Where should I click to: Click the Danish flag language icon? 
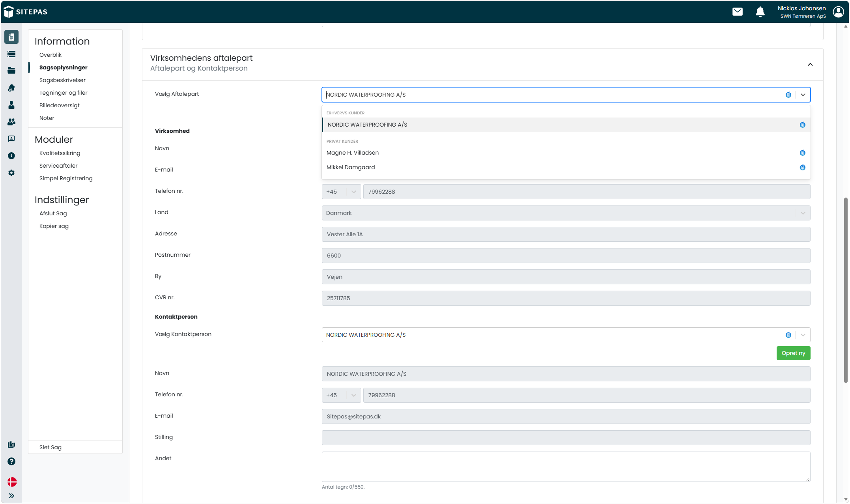coord(12,482)
